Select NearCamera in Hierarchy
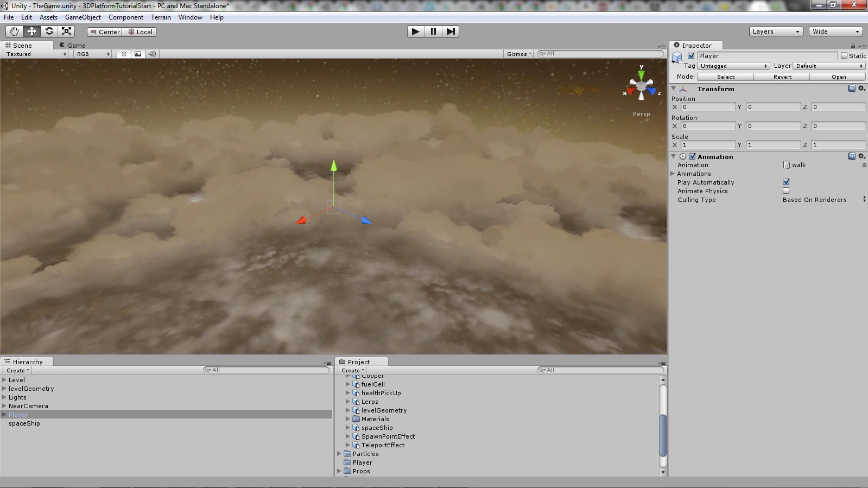This screenshot has width=868, height=488. pos(28,406)
